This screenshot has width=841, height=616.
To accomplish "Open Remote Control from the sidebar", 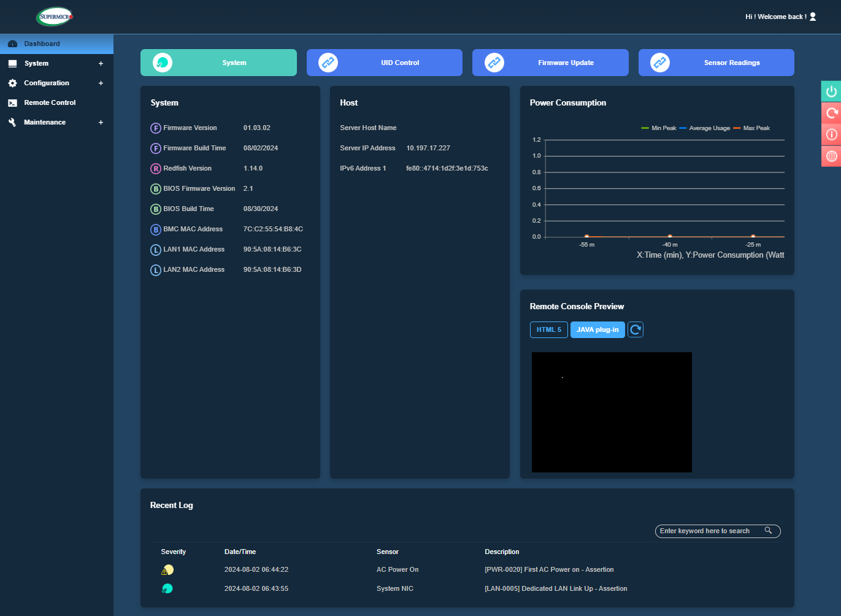I will (x=50, y=102).
